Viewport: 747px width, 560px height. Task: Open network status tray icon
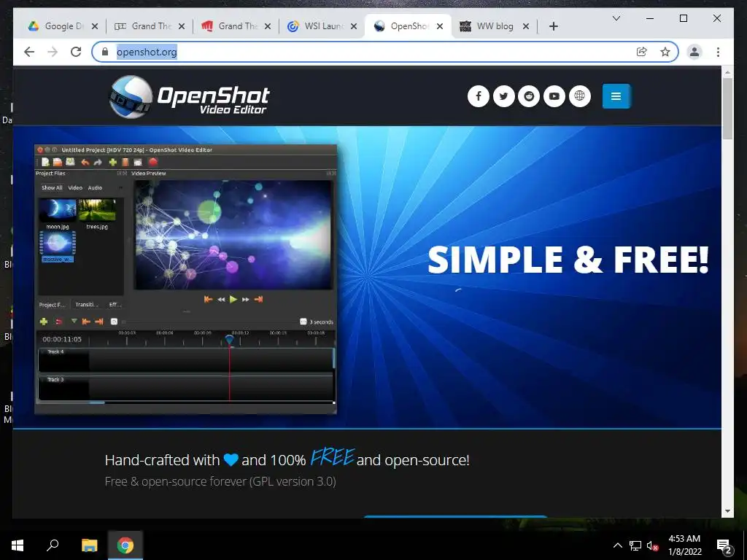pos(635,545)
